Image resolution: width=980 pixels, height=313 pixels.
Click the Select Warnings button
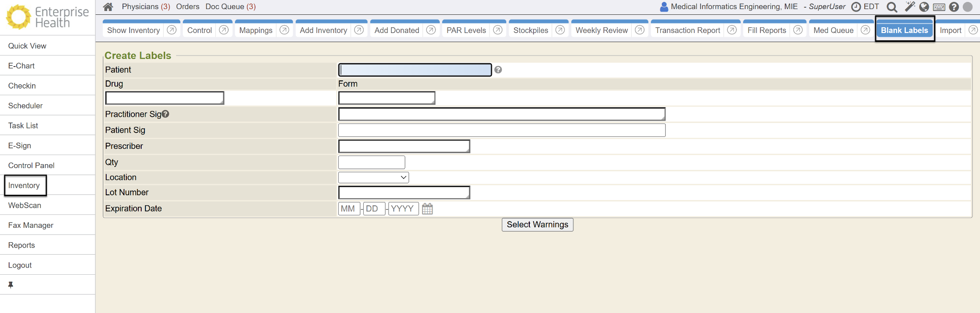(537, 224)
